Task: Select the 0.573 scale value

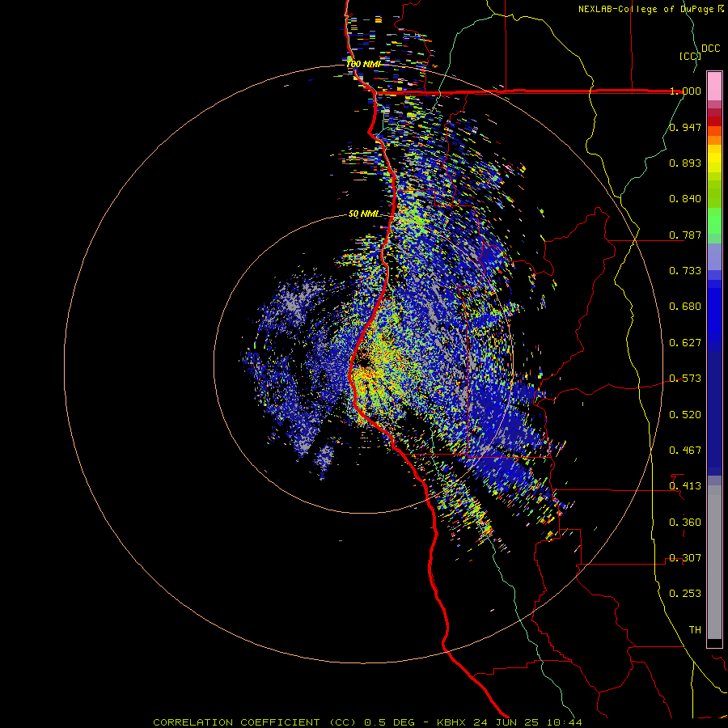Action: point(685,379)
